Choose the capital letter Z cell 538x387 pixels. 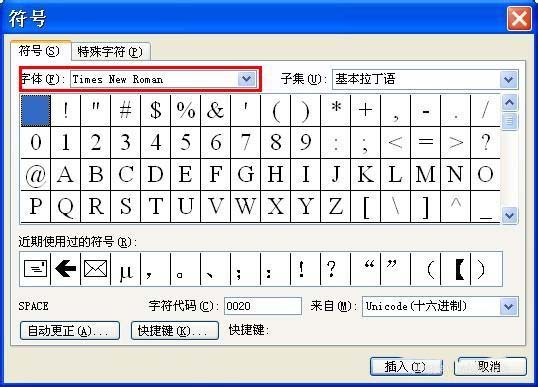click(x=336, y=207)
